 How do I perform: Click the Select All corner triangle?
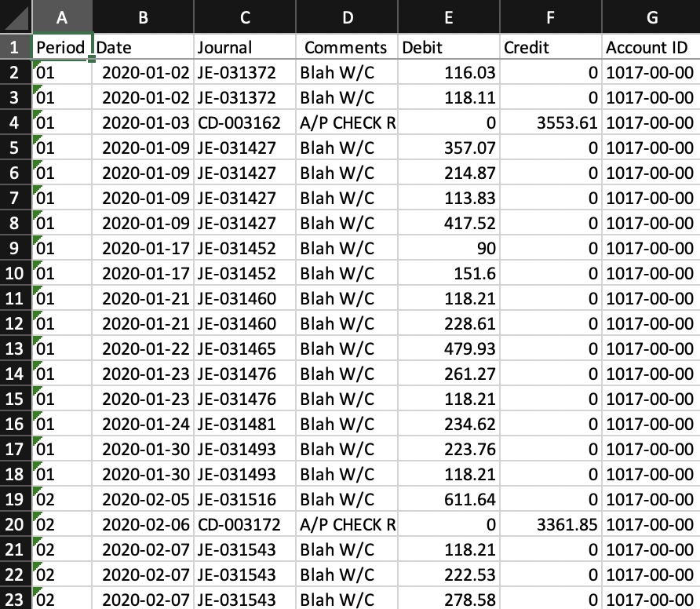[x=16, y=16]
